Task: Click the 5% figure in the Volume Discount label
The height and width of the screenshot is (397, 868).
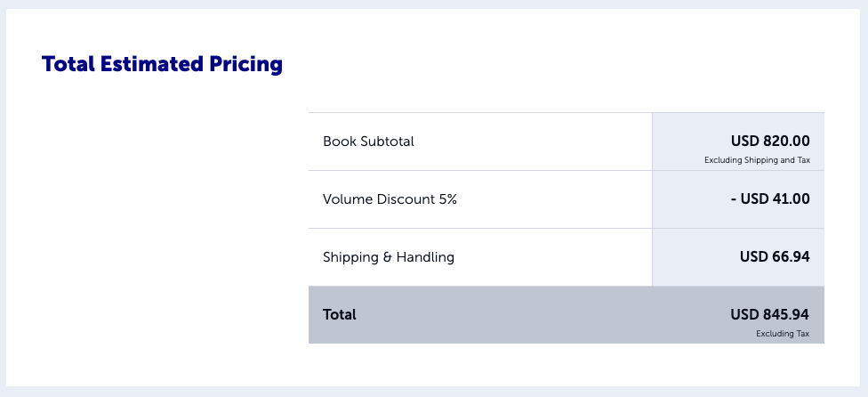Action: click(x=448, y=198)
